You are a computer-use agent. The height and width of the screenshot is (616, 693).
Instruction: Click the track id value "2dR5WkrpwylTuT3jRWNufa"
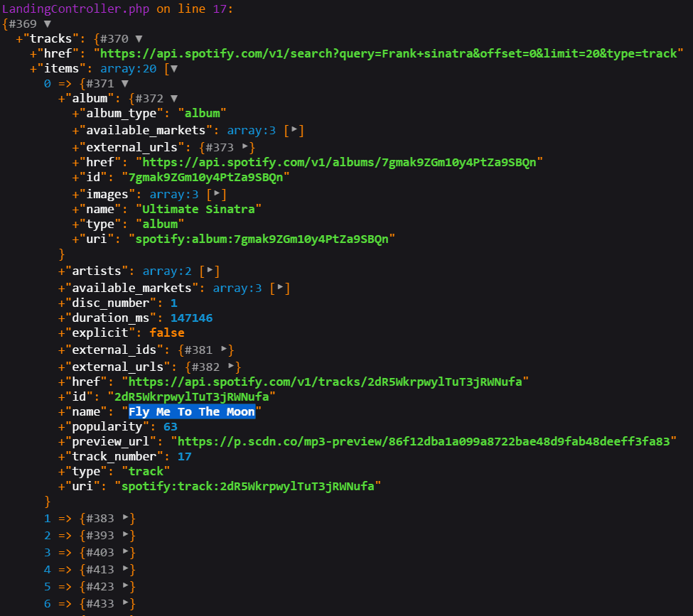point(191,397)
